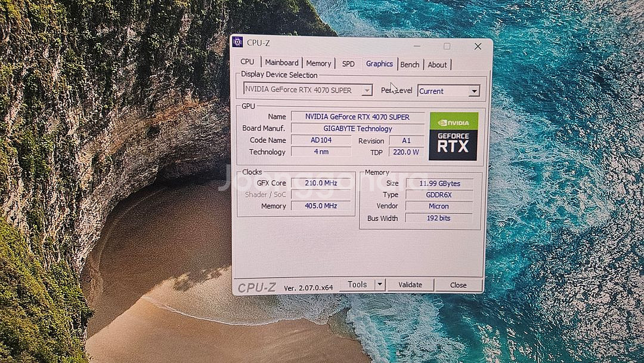Expand the Tools dropdown arrow
This screenshot has height=363, width=644.
[380, 284]
